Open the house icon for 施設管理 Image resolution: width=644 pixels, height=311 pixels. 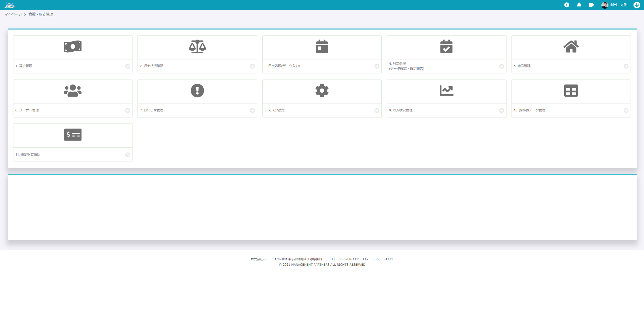pos(571,47)
